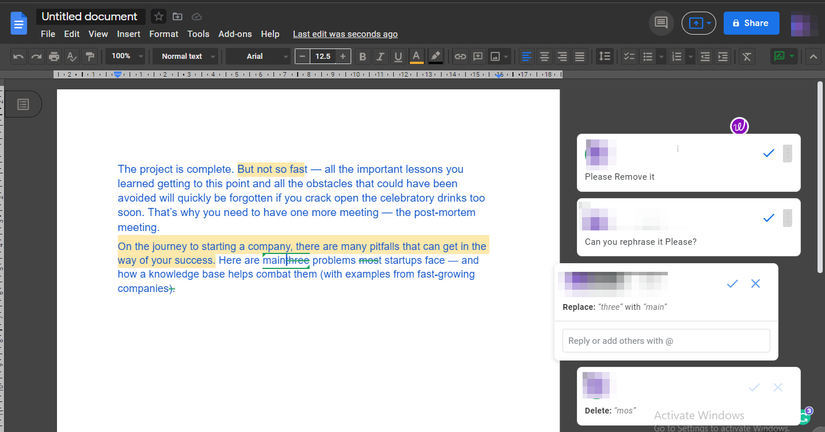
Task: Open the Last edit was seconds ago link
Action: click(345, 34)
